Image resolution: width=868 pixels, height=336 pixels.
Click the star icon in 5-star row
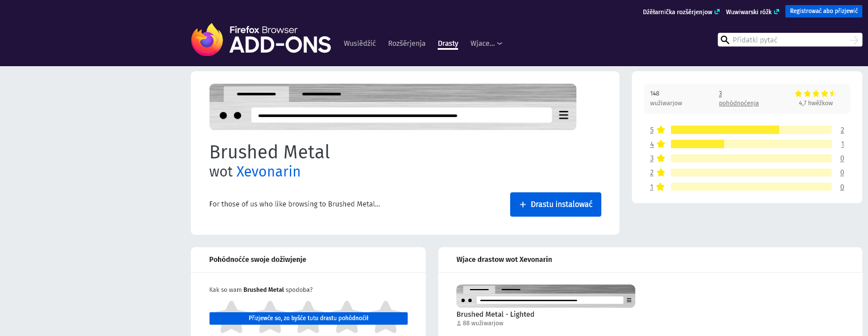click(x=661, y=130)
